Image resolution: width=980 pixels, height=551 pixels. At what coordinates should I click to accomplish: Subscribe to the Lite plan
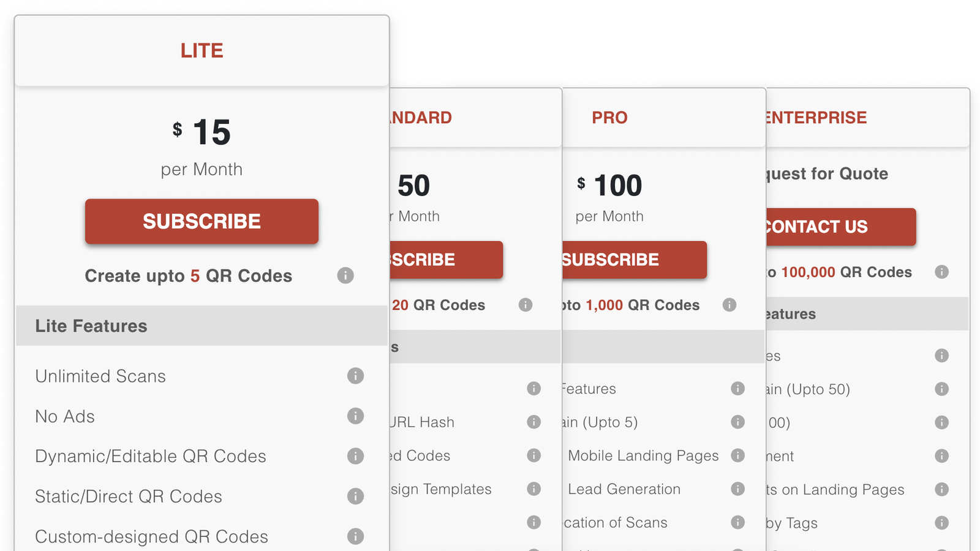coord(202,221)
